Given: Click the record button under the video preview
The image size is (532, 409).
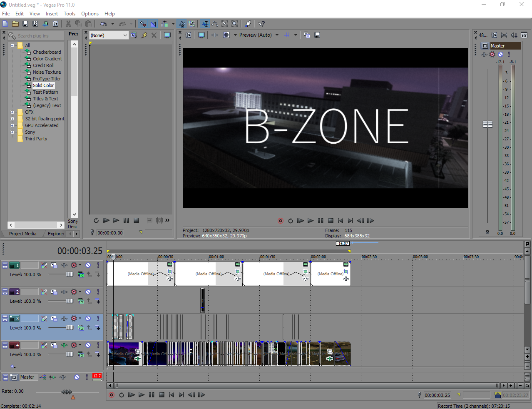Looking at the screenshot, I should 281,221.
